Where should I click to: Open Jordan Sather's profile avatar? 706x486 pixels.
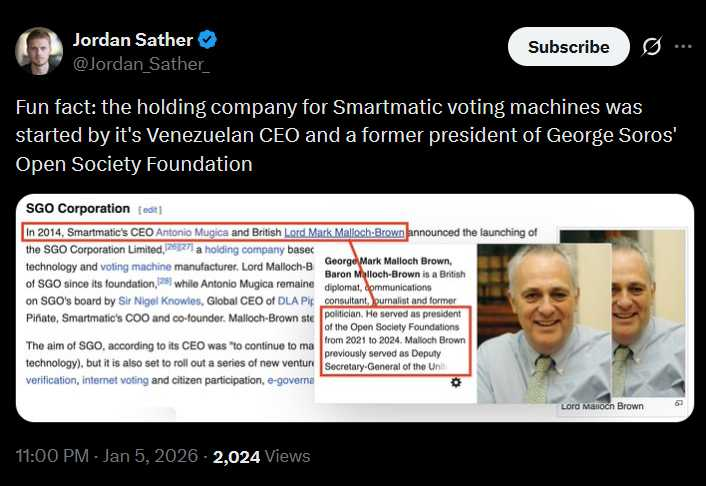37,51
